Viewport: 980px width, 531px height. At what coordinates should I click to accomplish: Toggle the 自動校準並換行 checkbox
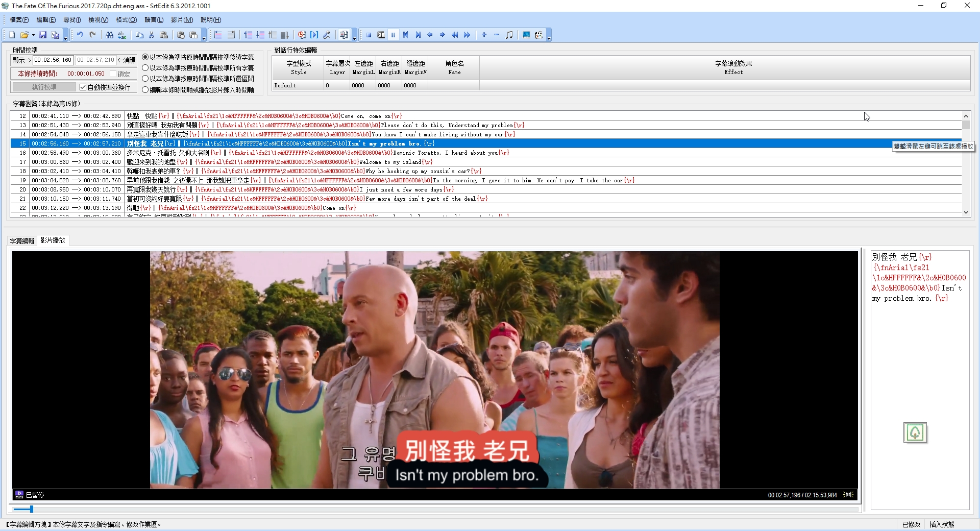pyautogui.click(x=83, y=87)
